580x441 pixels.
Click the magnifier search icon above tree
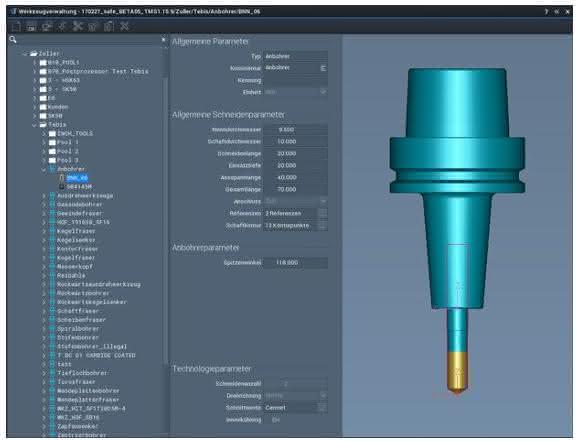point(13,39)
